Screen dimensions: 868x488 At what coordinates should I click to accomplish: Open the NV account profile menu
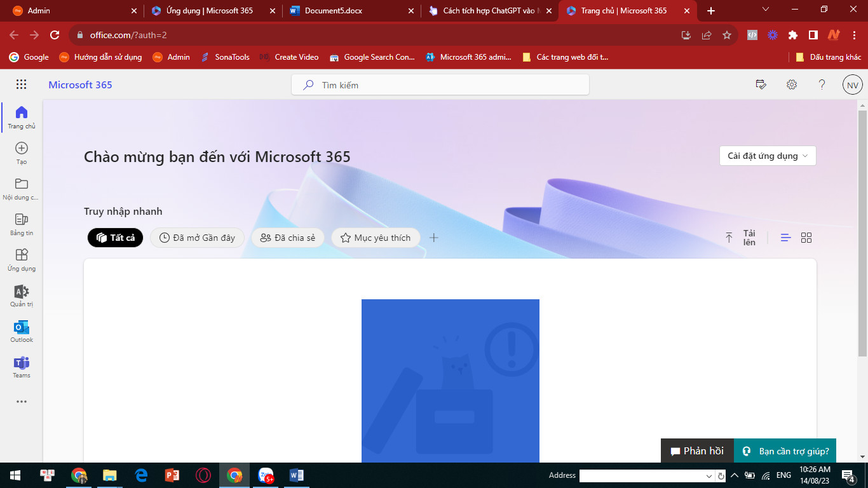point(852,85)
